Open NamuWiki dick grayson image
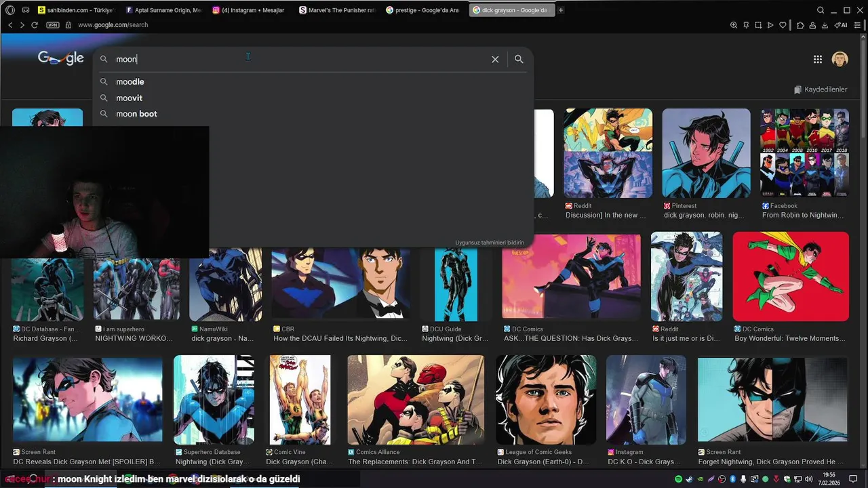The height and width of the screenshot is (488, 868). pyautogui.click(x=226, y=284)
